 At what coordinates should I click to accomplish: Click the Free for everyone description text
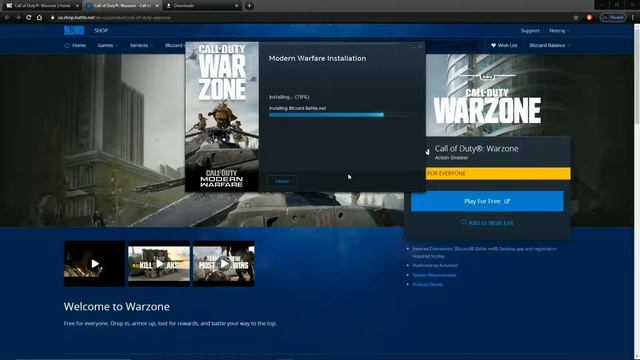coord(170,323)
